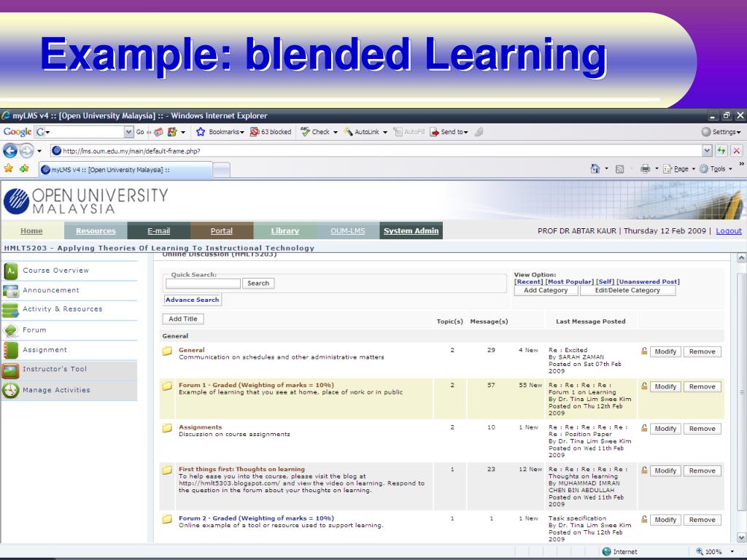Viewport: 747px width, 560px height.
Task: Switch to the OUM-LMS tab
Action: tap(348, 231)
